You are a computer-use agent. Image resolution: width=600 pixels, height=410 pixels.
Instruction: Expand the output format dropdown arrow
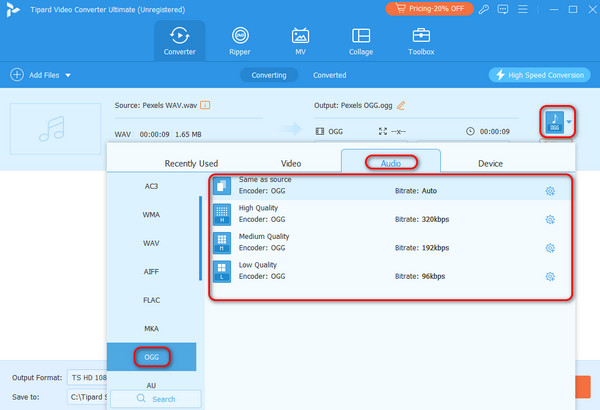(x=569, y=122)
